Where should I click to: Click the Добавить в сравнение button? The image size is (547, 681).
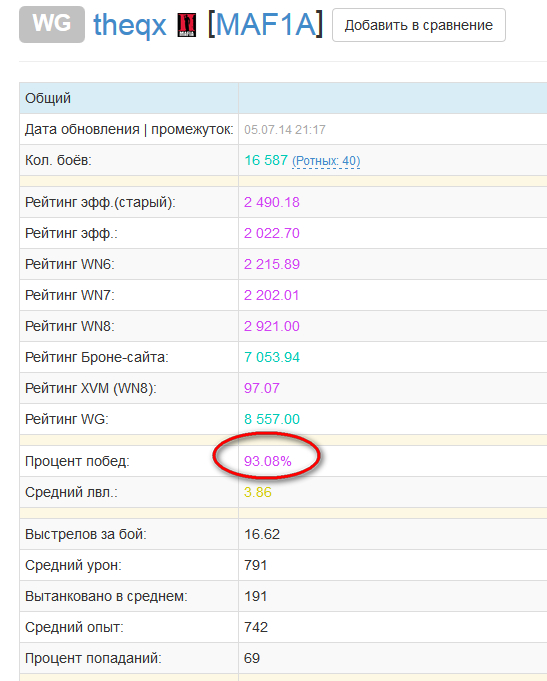pyautogui.click(x=419, y=25)
